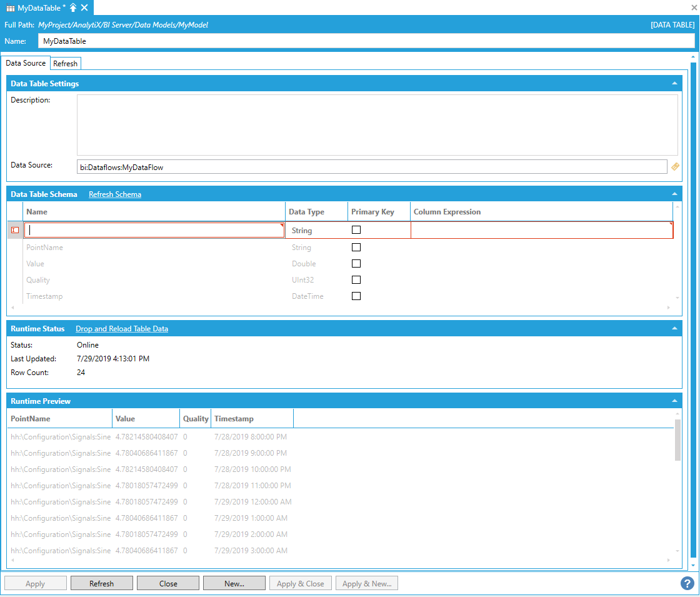Screen dimensions: 700x597
Task: Close the MyDataTable tab
Action: tap(84, 8)
